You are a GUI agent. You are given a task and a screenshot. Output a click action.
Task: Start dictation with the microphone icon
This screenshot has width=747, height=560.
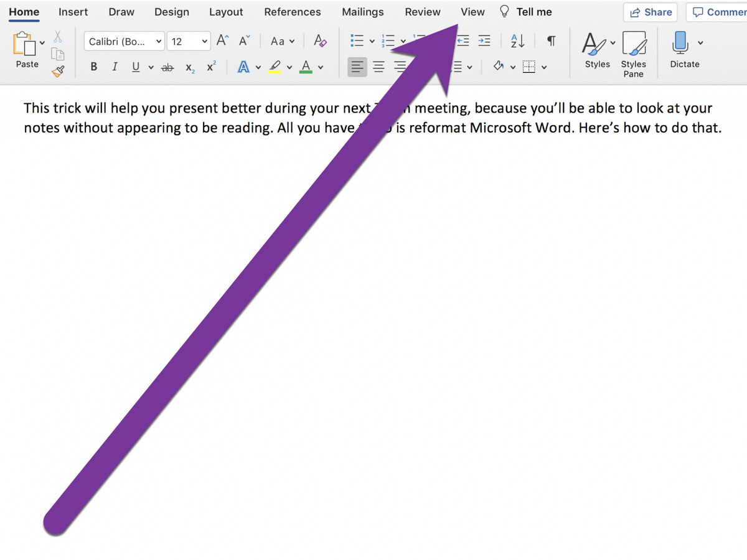click(x=680, y=44)
